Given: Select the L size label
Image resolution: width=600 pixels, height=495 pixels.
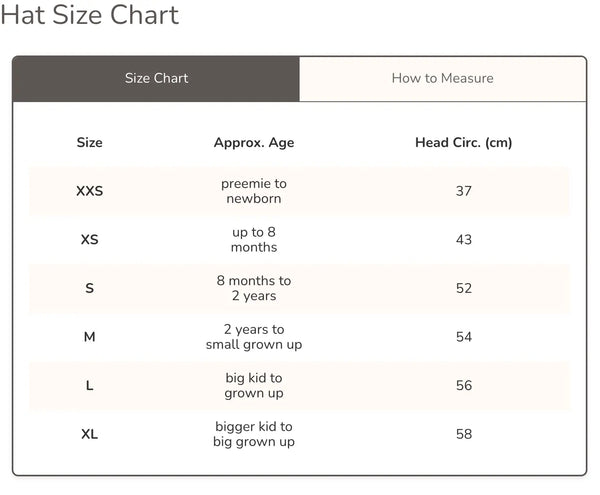Looking at the screenshot, I should pos(89,386).
